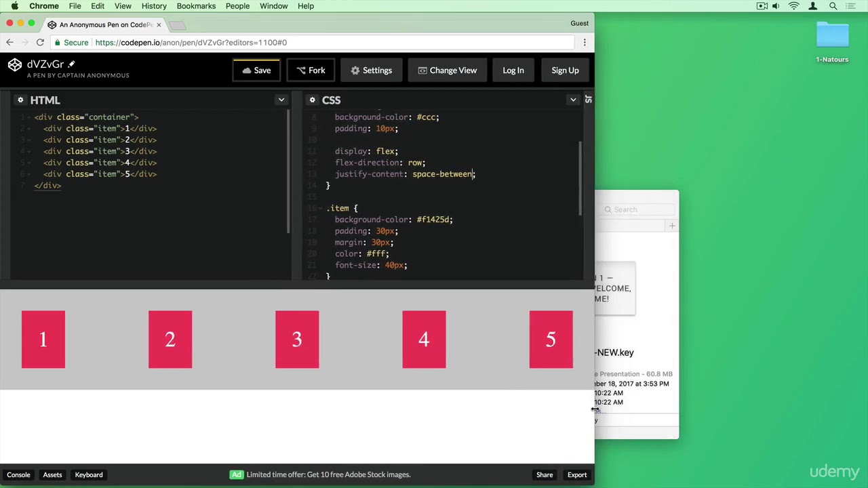868x488 pixels.
Task: Open the History menu
Action: click(x=154, y=6)
